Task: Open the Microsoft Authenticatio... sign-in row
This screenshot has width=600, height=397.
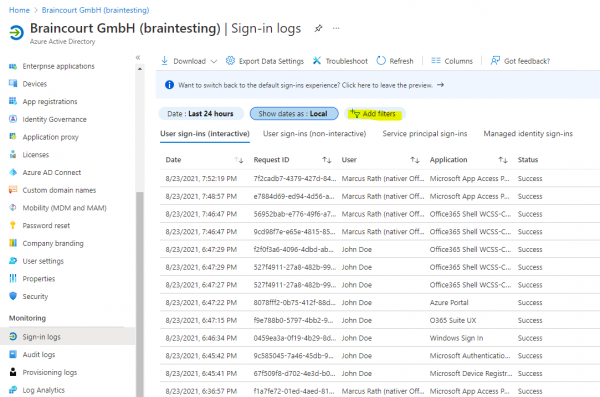Action: coord(380,356)
